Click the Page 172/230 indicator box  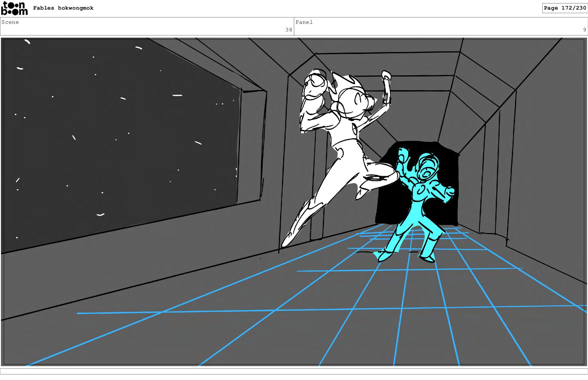tap(564, 8)
